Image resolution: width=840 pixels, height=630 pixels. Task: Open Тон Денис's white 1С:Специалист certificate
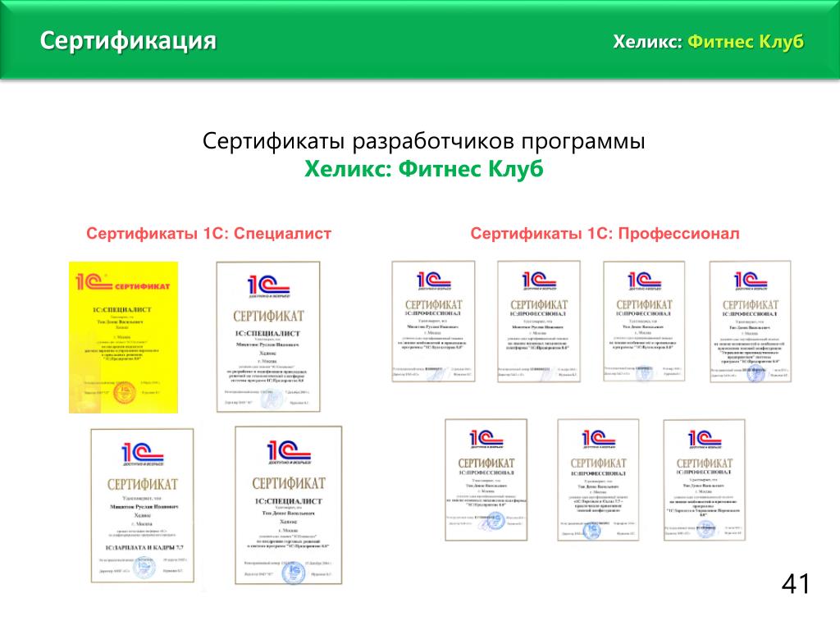[288, 504]
